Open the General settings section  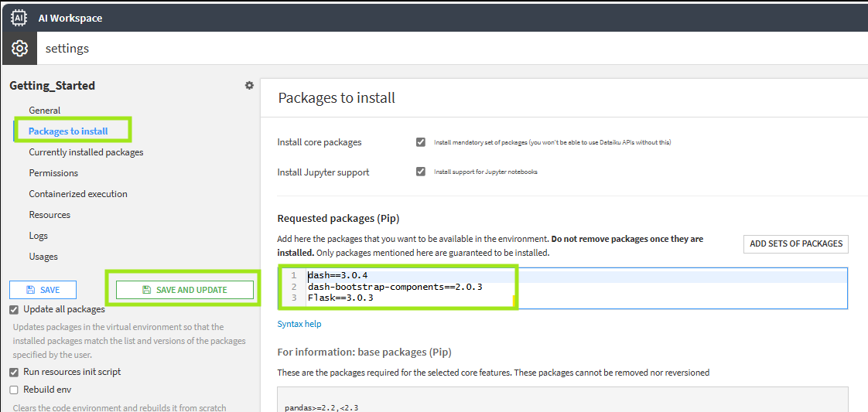[x=45, y=110]
